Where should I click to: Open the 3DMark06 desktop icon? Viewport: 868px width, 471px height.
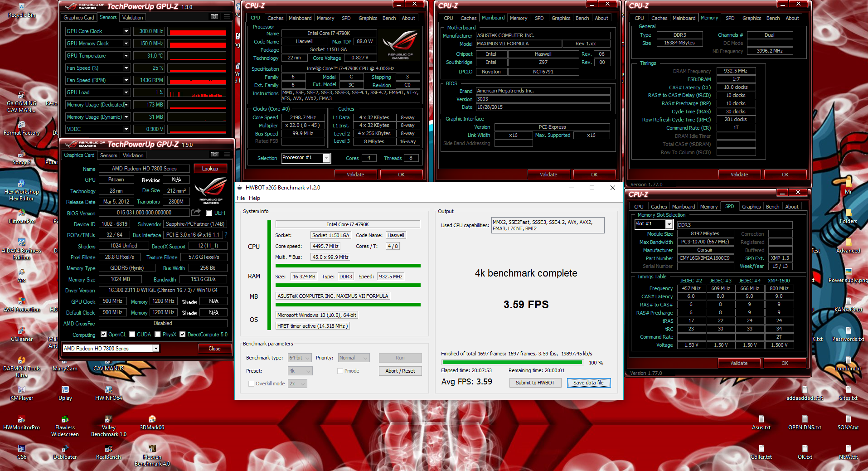click(152, 422)
